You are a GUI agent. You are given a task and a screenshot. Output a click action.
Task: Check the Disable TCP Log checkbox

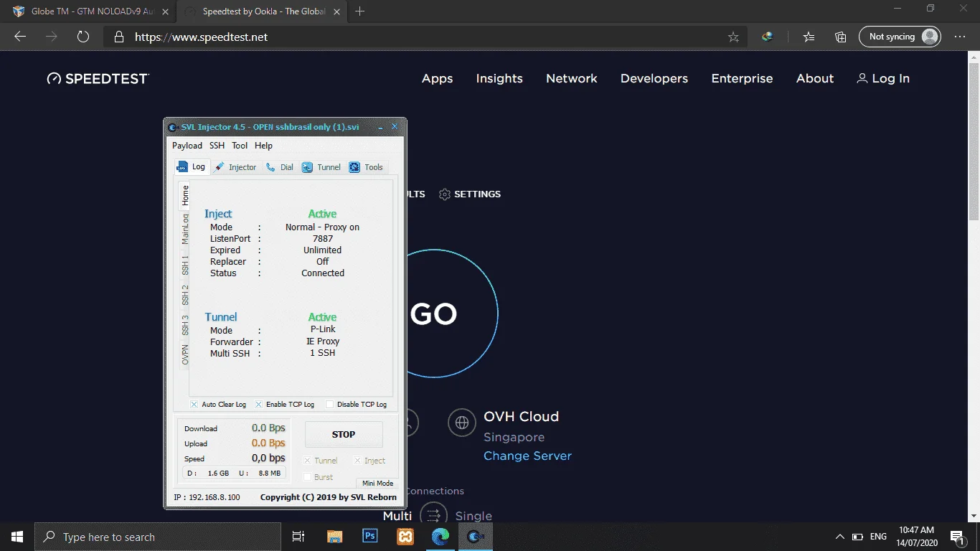point(330,405)
